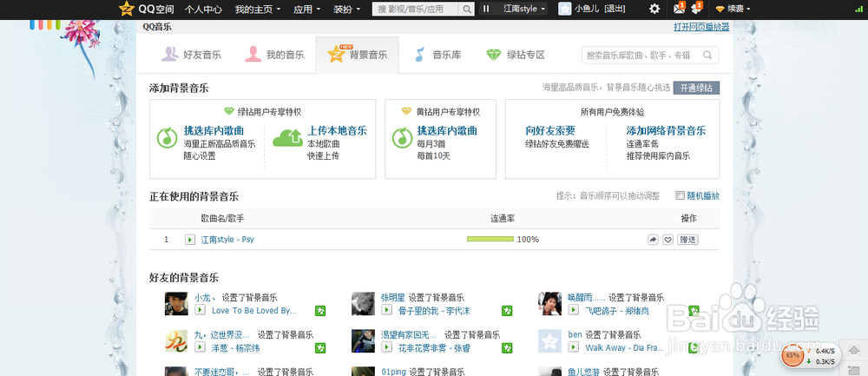Click green add icon beside 骨子里的我
Image resolution: width=868 pixels, height=376 pixels.
point(507,311)
